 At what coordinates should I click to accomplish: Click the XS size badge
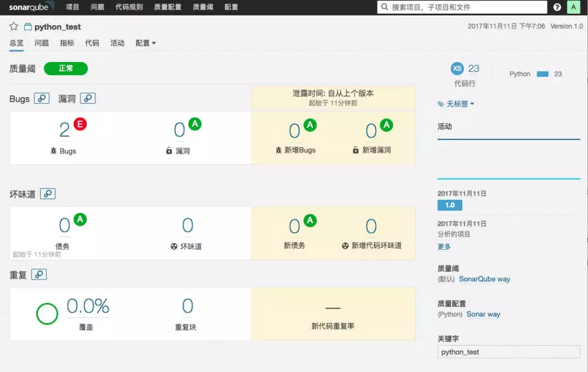(457, 68)
